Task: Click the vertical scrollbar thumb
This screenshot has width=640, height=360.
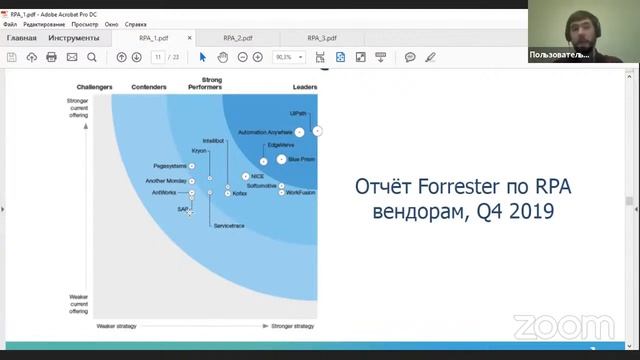Action: (x=629, y=201)
